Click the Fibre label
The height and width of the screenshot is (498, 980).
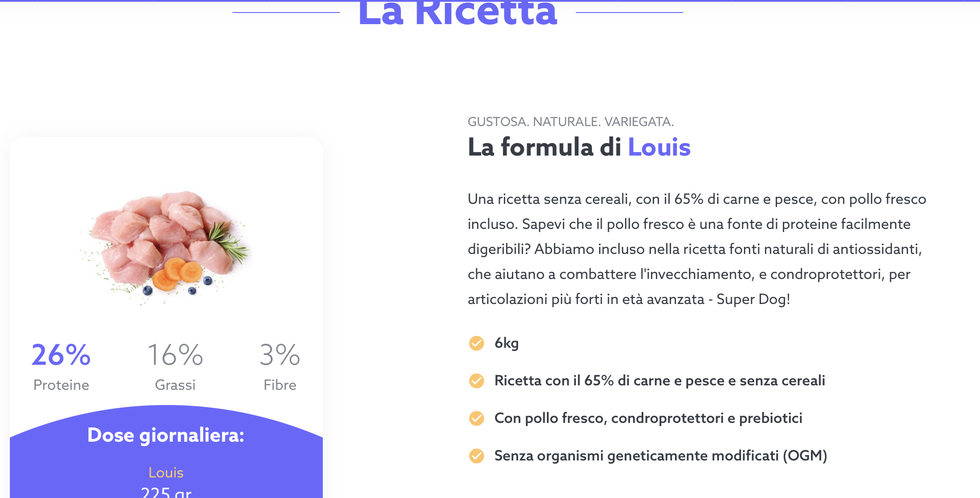click(280, 385)
